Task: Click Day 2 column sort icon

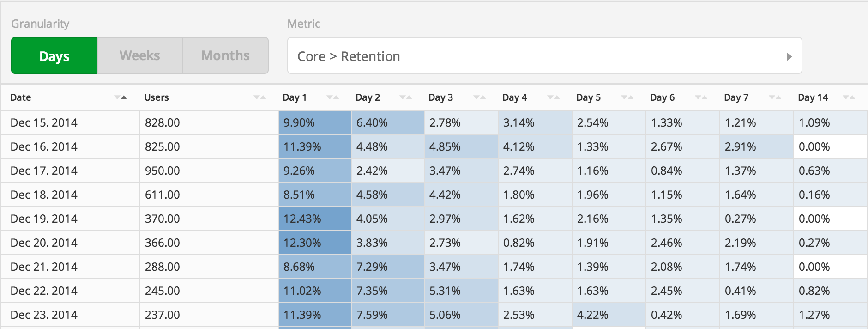Action: 406,97
